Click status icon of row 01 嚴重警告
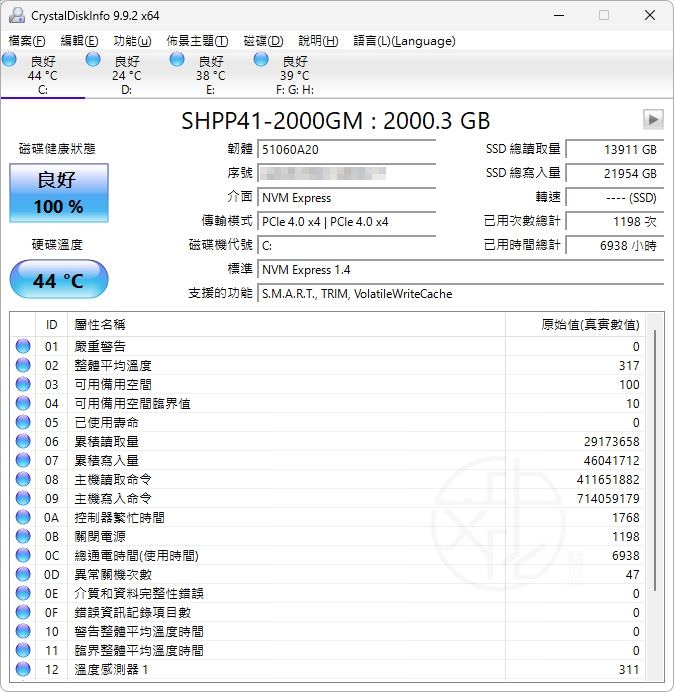 pos(23,346)
